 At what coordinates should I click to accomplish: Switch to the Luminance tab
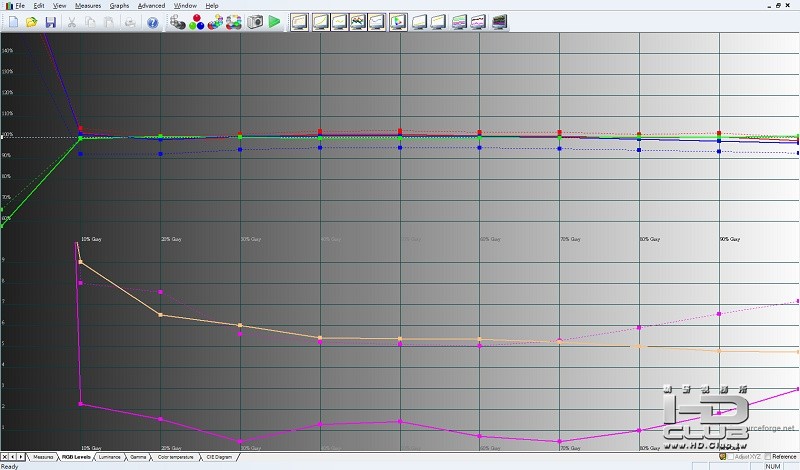[x=109, y=457]
